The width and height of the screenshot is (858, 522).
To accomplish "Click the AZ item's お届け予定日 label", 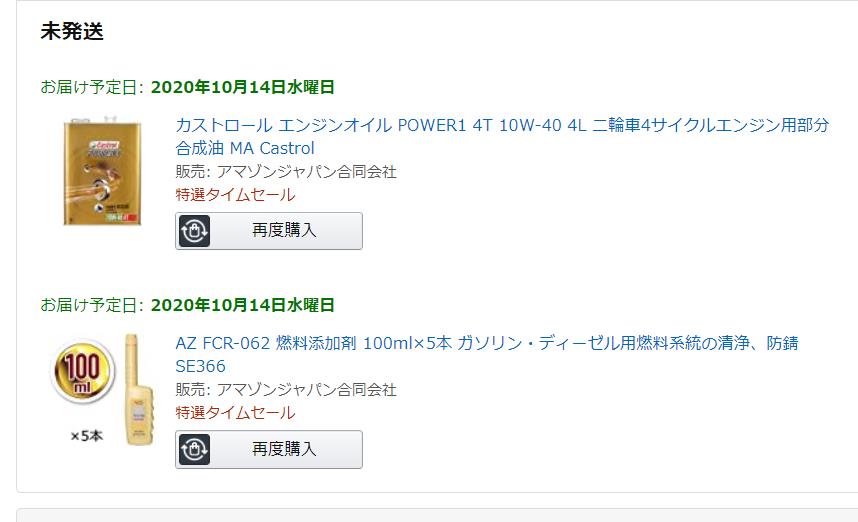I will [92, 305].
